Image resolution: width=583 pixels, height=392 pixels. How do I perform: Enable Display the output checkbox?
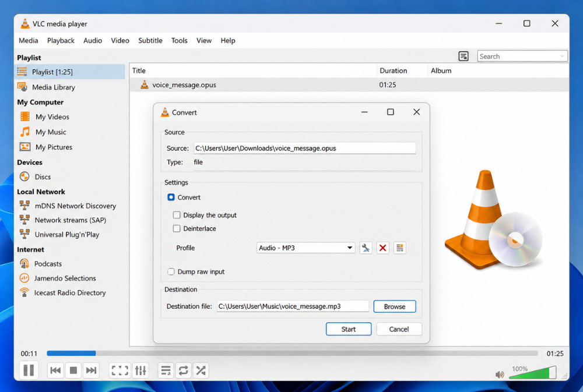[177, 215]
